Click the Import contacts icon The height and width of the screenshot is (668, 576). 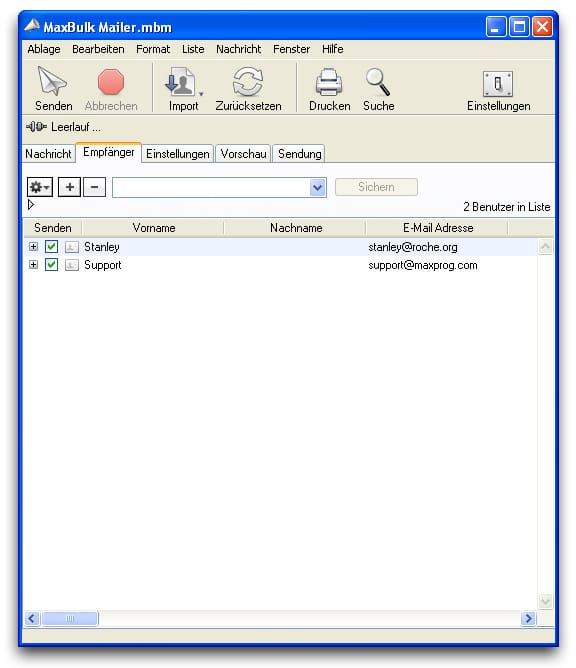tap(180, 81)
